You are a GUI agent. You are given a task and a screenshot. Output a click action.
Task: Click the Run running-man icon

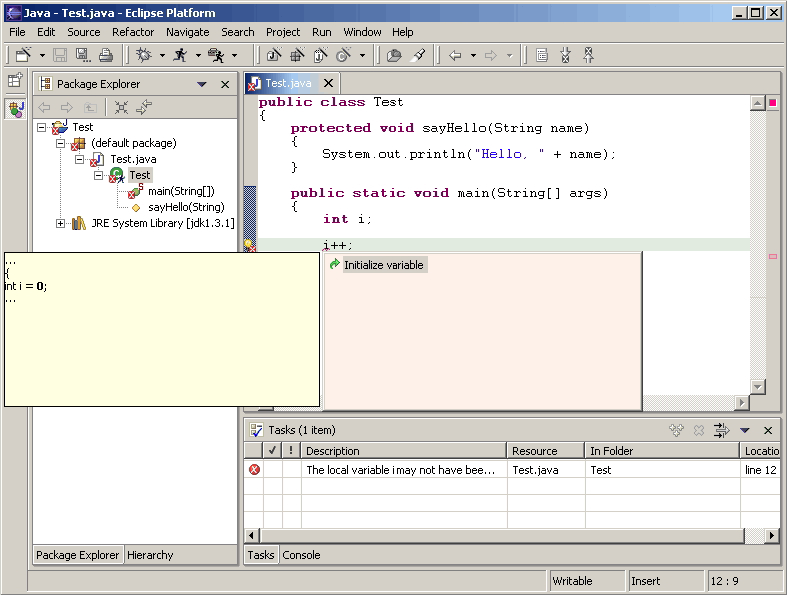[180, 55]
